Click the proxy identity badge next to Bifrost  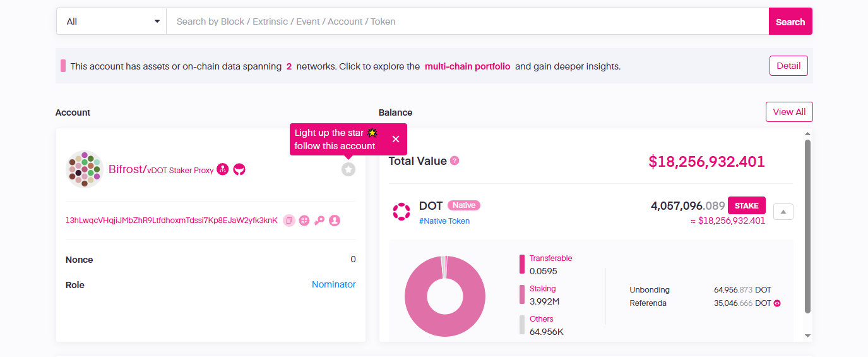click(x=223, y=169)
